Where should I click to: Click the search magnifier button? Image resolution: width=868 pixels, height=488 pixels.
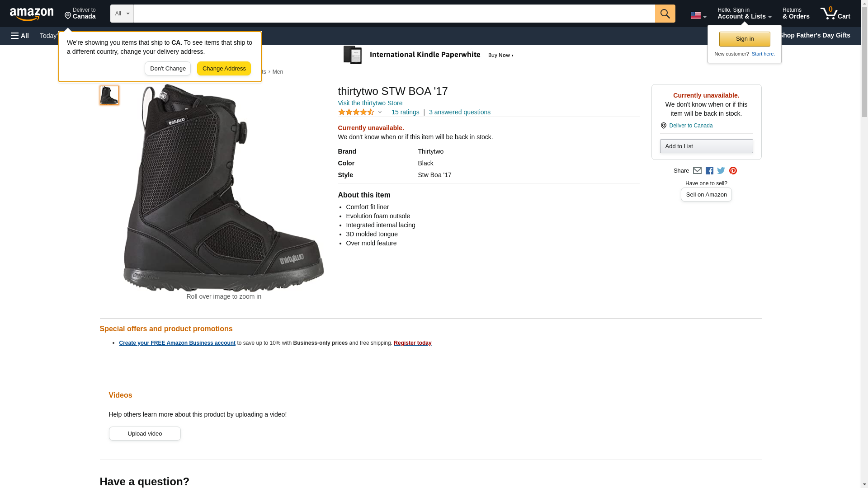coord(665,14)
